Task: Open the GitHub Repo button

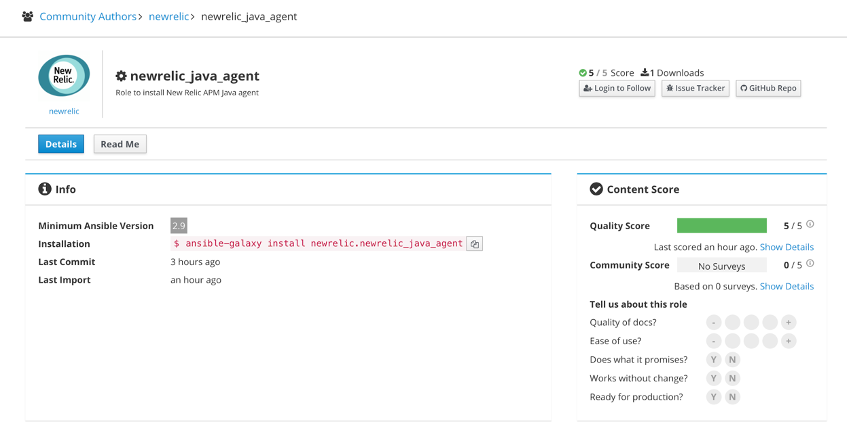Action: pos(768,88)
